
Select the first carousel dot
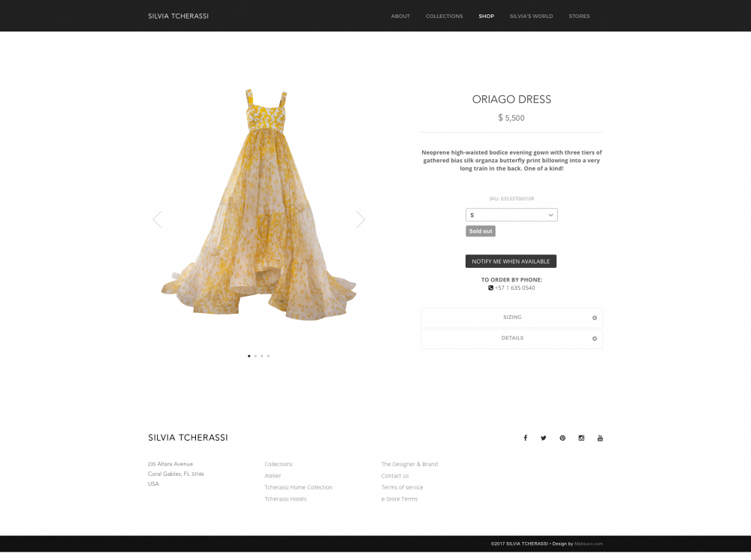[249, 356]
